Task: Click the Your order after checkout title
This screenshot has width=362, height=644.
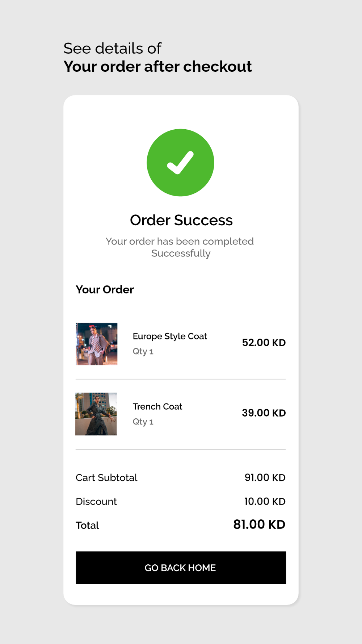Action: (x=157, y=67)
